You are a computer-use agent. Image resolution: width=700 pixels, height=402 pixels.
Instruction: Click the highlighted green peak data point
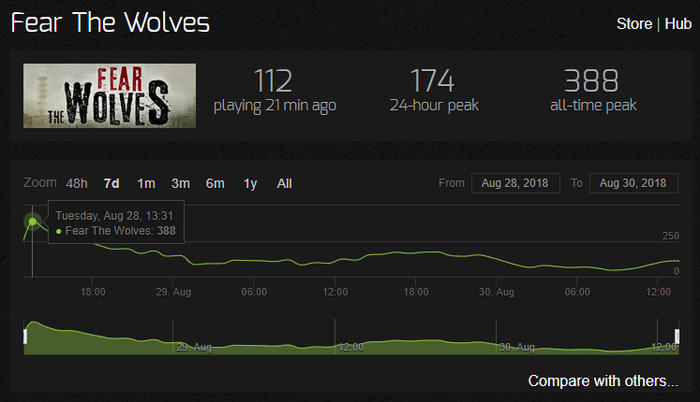coord(33,222)
